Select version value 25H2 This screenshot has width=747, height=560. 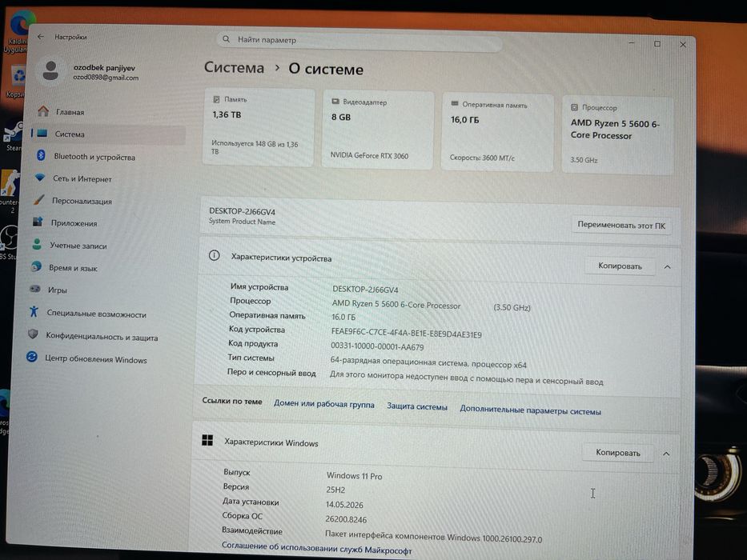[x=335, y=490]
